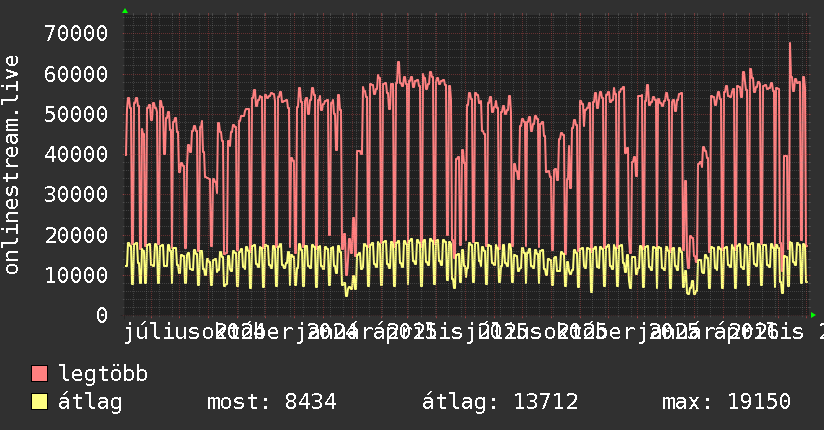The image size is (824, 430).
Task: Click the 'max: 19150' statistic
Action: click(726, 402)
